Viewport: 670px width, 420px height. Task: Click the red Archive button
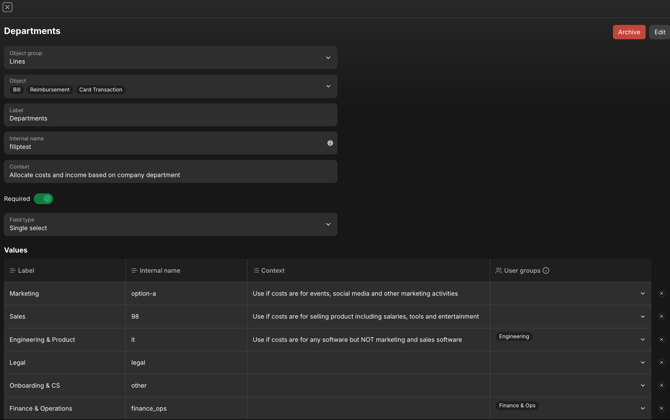(629, 32)
